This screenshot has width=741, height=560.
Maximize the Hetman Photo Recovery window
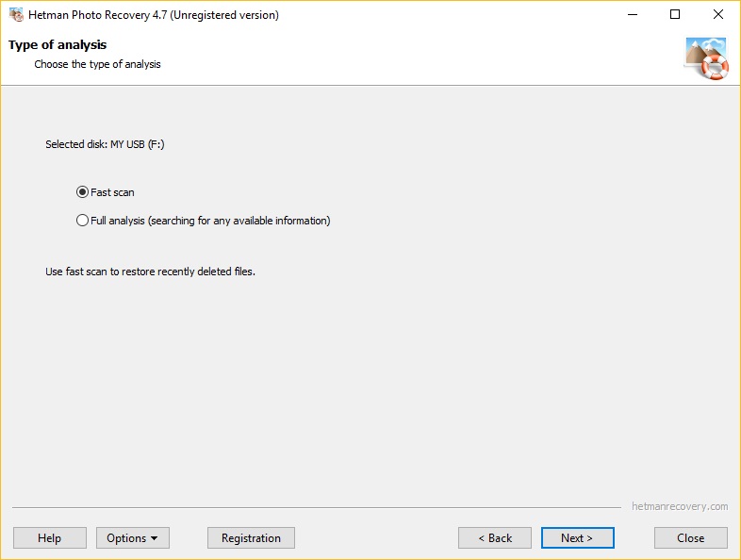pyautogui.click(x=675, y=15)
